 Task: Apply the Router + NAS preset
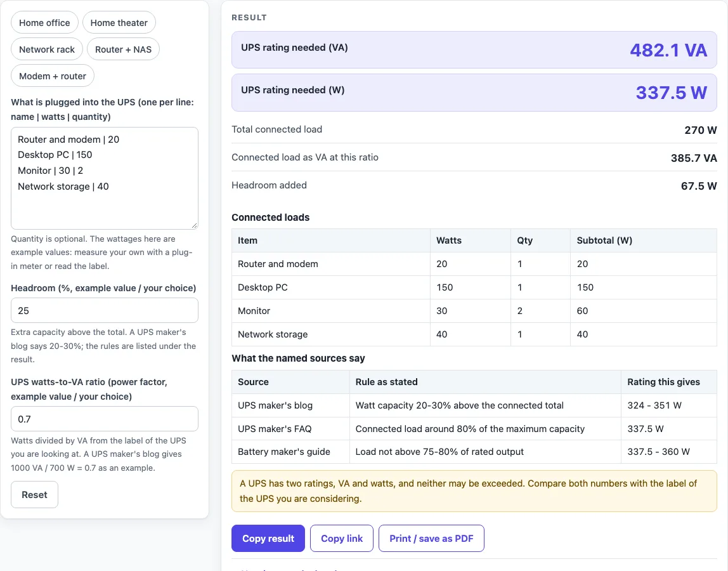pyautogui.click(x=123, y=49)
